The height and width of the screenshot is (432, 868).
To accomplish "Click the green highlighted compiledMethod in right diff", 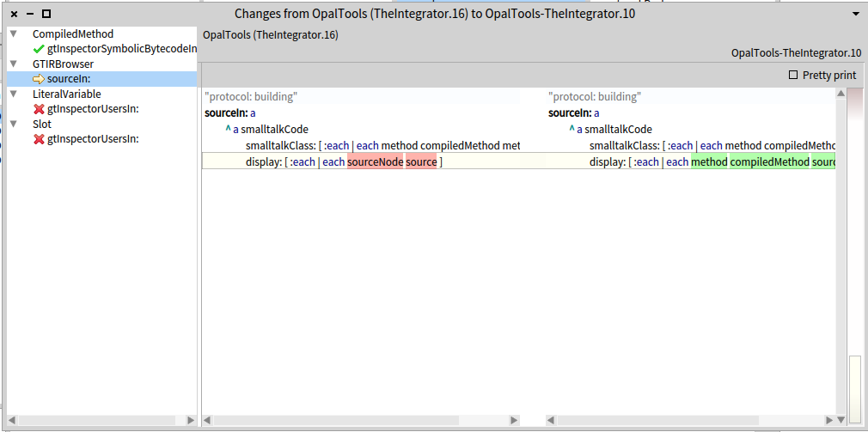I will pyautogui.click(x=769, y=162).
